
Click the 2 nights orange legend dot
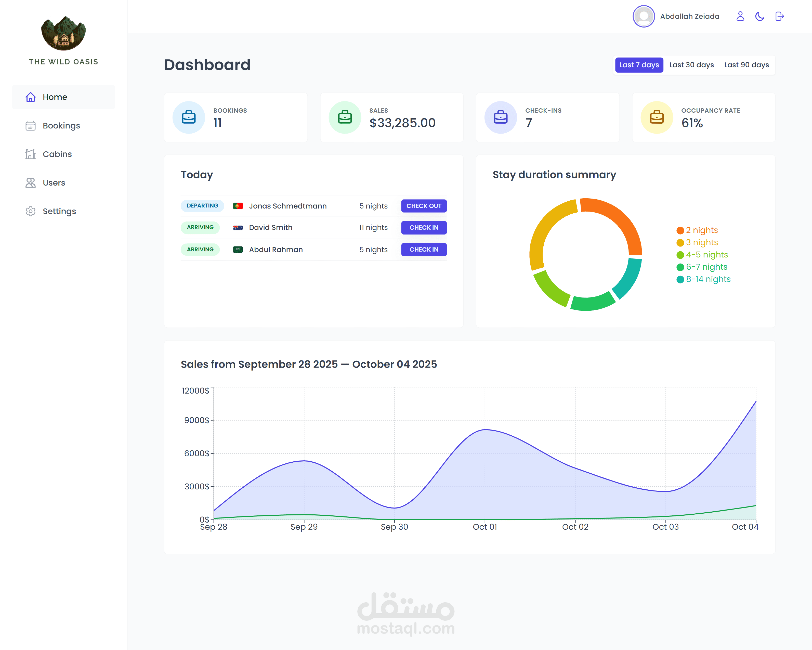(x=680, y=230)
